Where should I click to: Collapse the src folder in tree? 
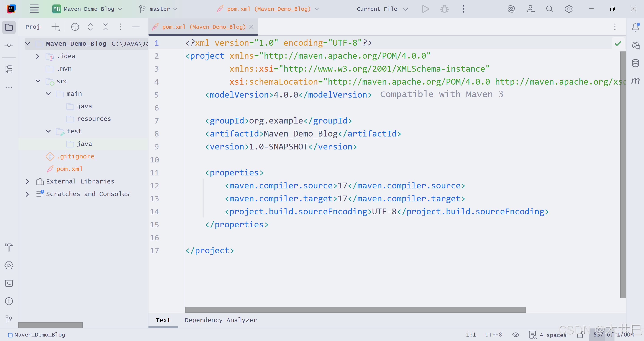[x=38, y=81]
